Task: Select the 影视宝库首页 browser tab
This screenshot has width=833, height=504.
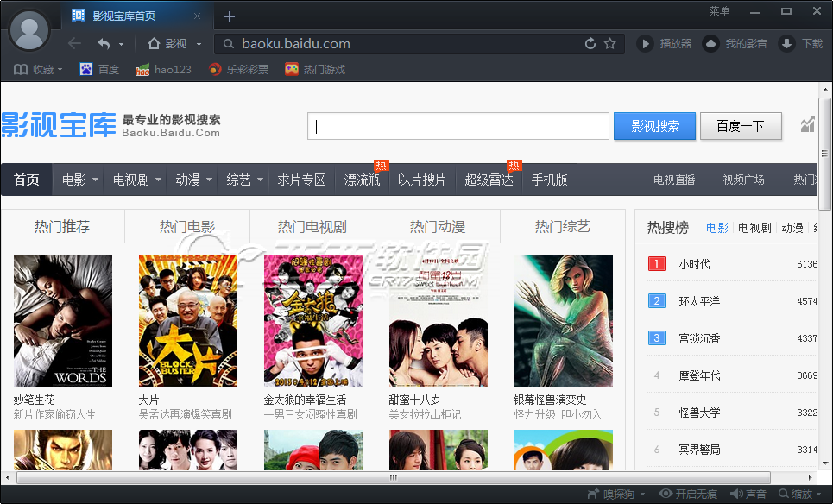Action: (x=136, y=16)
